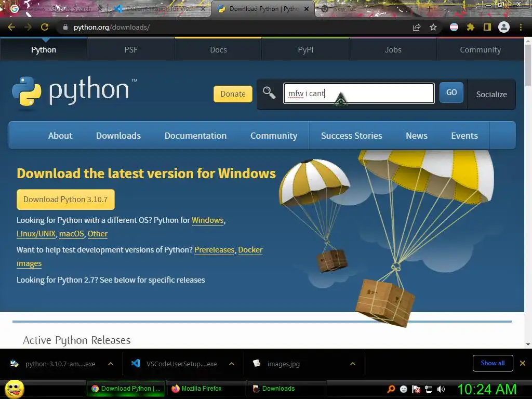Click the striped flag extension icon
The height and width of the screenshot is (399, 532).
pos(454,27)
